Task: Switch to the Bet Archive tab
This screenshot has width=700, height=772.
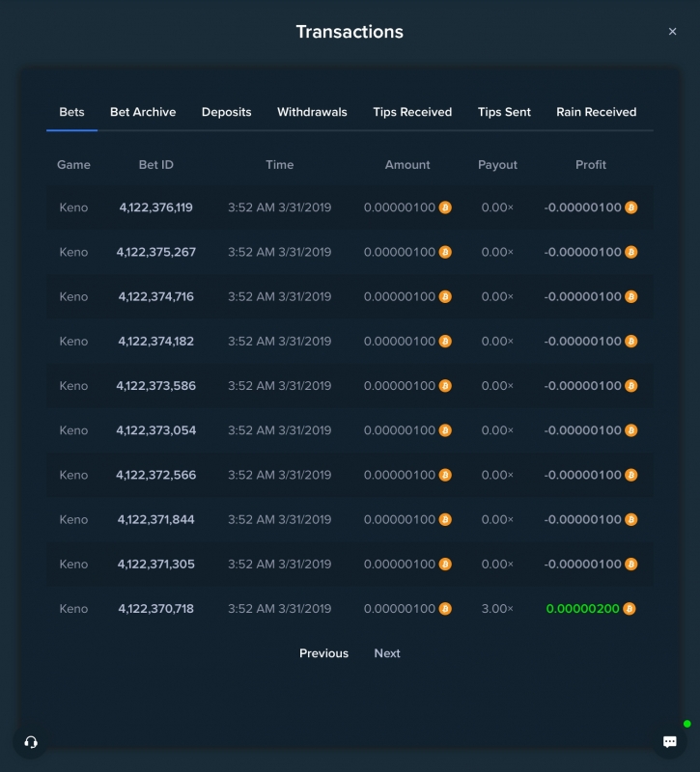Action: point(143,112)
